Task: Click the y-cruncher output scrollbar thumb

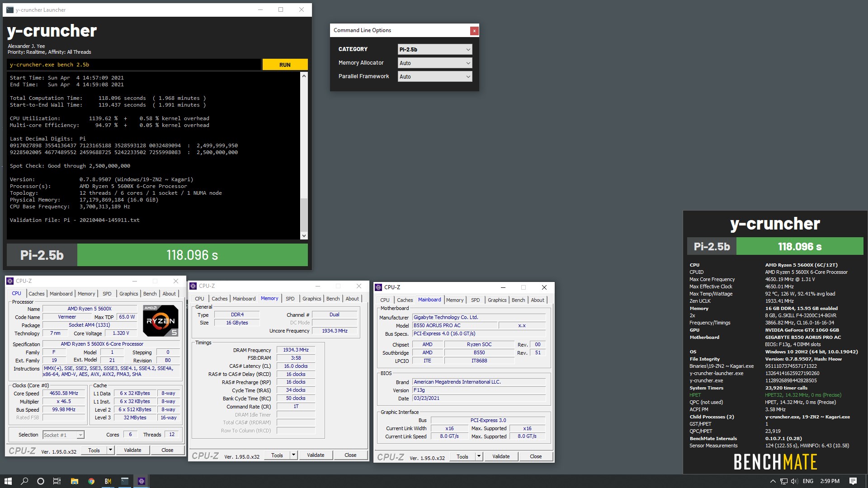Action: coord(304,214)
